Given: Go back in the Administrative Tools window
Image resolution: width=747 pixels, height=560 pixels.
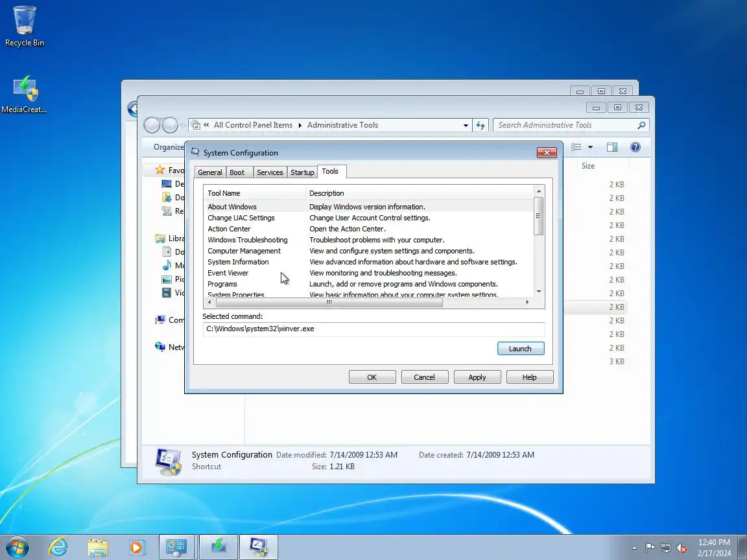Looking at the screenshot, I should coord(152,125).
